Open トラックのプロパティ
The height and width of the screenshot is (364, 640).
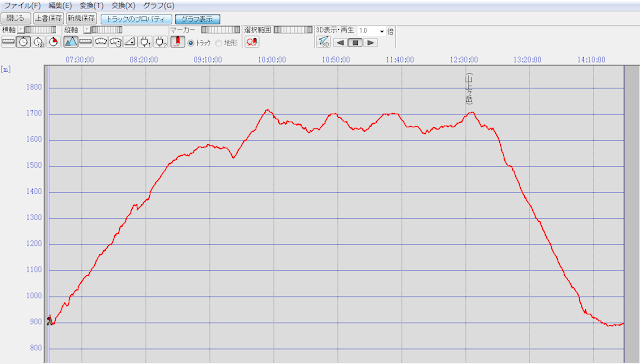[136, 19]
